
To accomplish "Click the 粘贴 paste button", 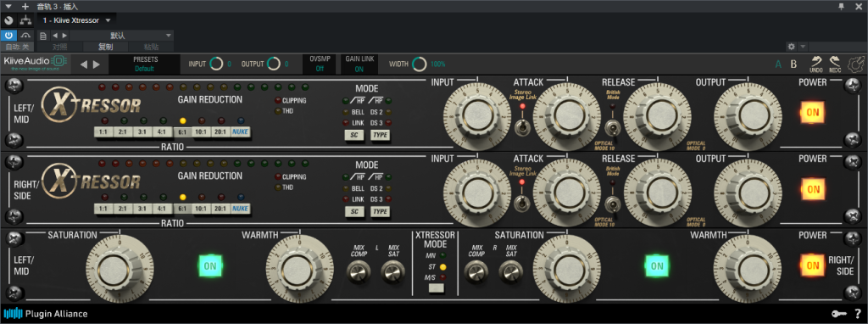I will click(x=151, y=47).
